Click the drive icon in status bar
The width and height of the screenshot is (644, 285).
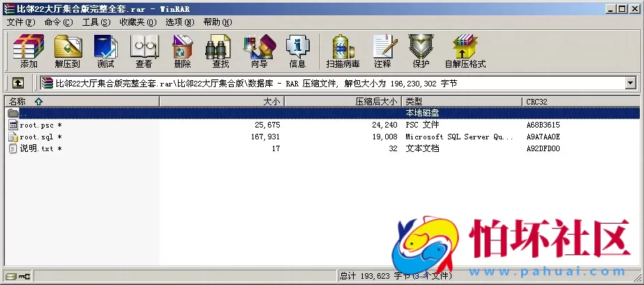tap(10, 276)
